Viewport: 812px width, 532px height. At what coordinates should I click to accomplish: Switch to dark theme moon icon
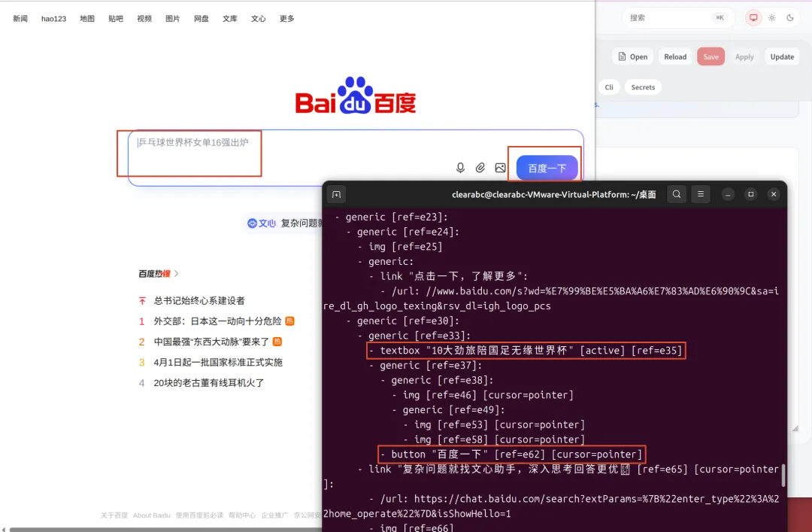789,17
